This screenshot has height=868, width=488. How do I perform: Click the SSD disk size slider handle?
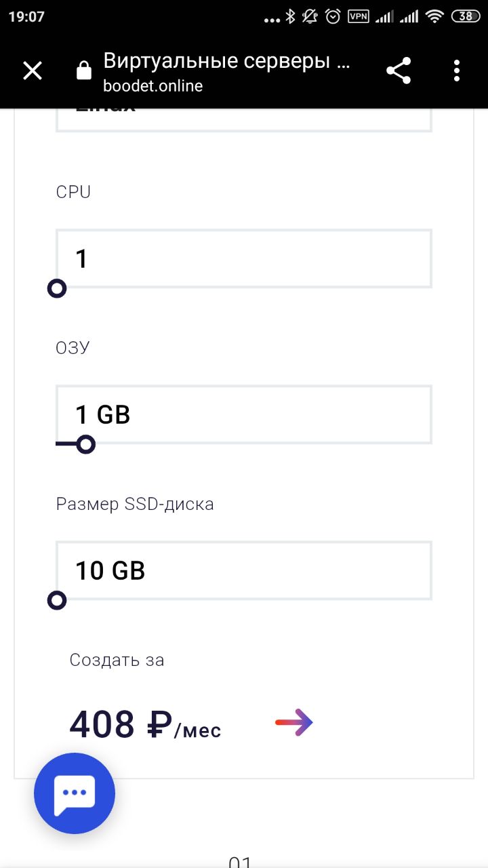pyautogui.click(x=57, y=601)
